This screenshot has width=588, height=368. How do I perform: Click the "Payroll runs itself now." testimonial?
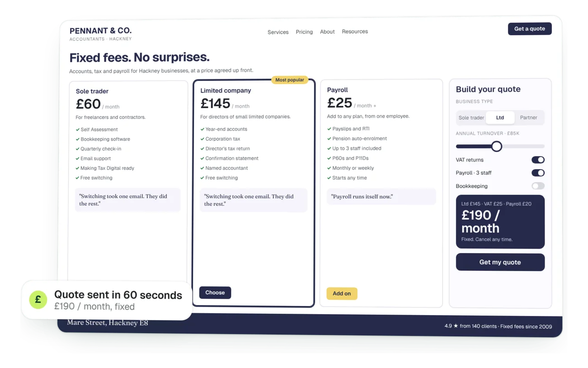tap(381, 197)
